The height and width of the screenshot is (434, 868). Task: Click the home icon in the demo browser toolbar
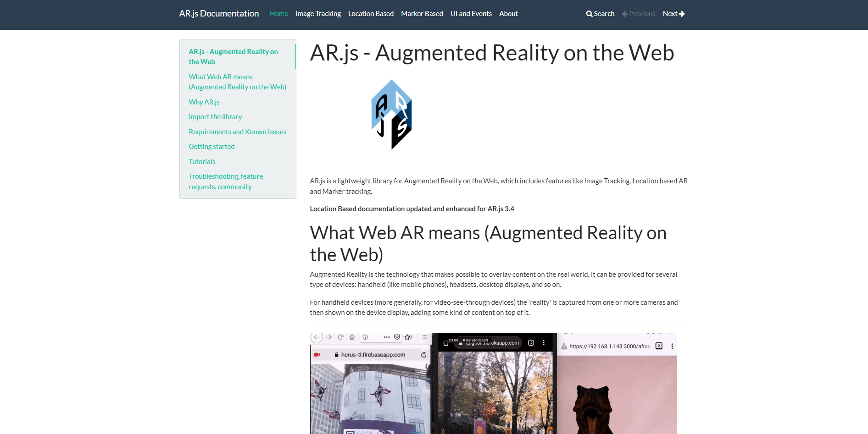pos(352,337)
